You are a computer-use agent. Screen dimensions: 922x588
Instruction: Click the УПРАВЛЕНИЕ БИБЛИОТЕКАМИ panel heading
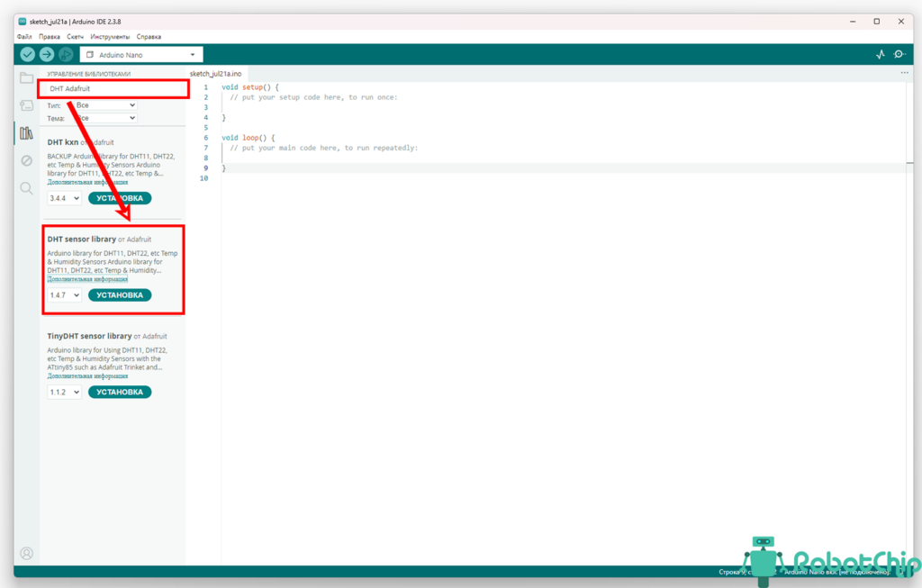pyautogui.click(x=89, y=74)
